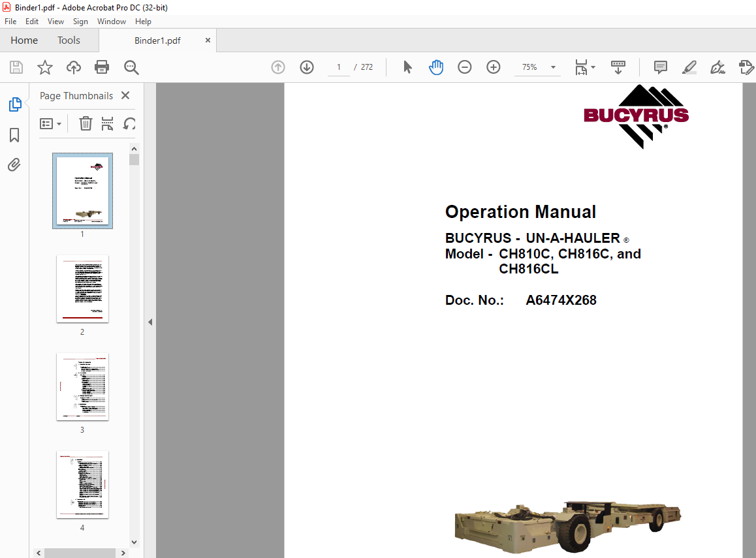Select the Binder1.pdf document tab
Image resolution: width=756 pixels, height=558 pixels.
click(x=157, y=40)
